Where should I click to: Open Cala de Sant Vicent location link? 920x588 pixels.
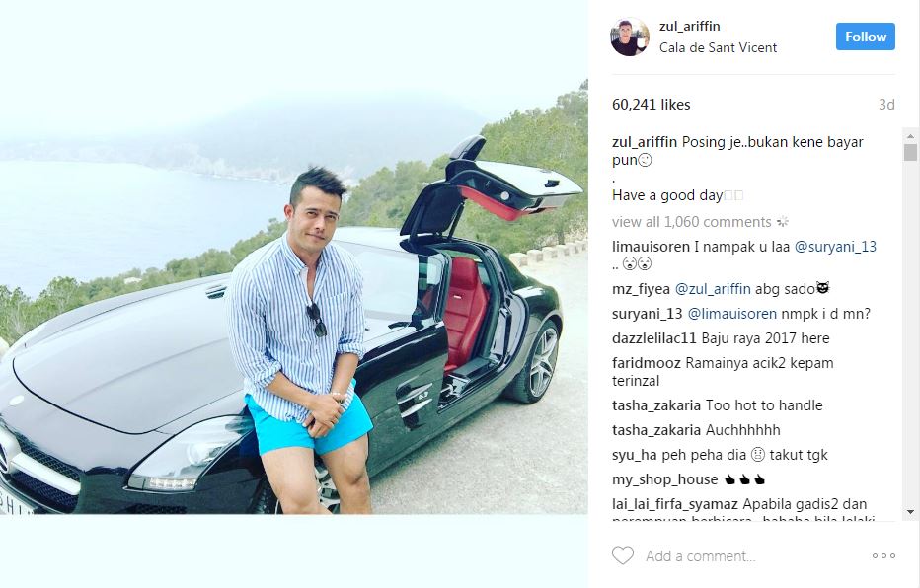pyautogui.click(x=718, y=47)
